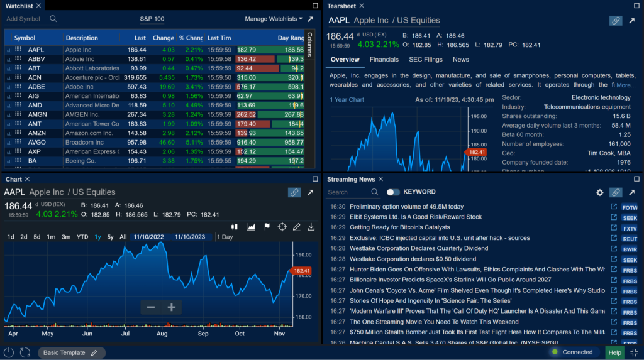Image resolution: width=644 pixels, height=360 pixels.
Task: Select the 1d chart range
Action: coord(11,237)
